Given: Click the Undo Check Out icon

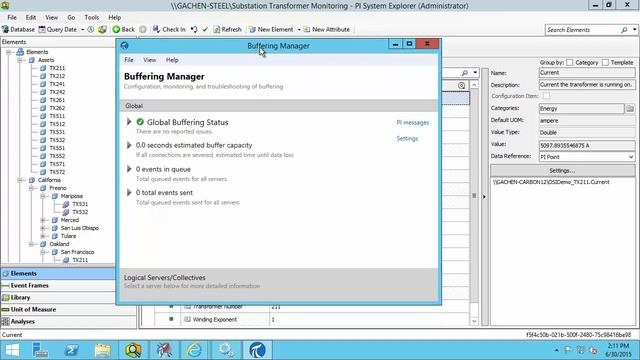Looking at the screenshot, I should 194,29.
